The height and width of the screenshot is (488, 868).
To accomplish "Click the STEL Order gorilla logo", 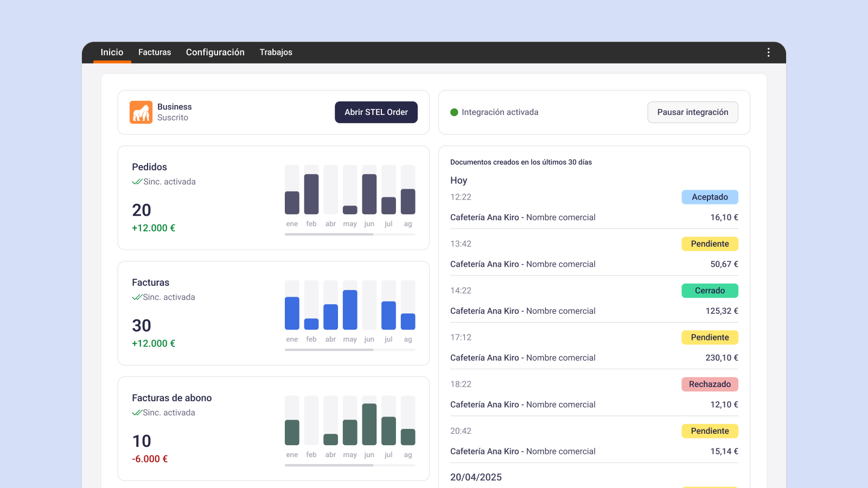I will [141, 112].
